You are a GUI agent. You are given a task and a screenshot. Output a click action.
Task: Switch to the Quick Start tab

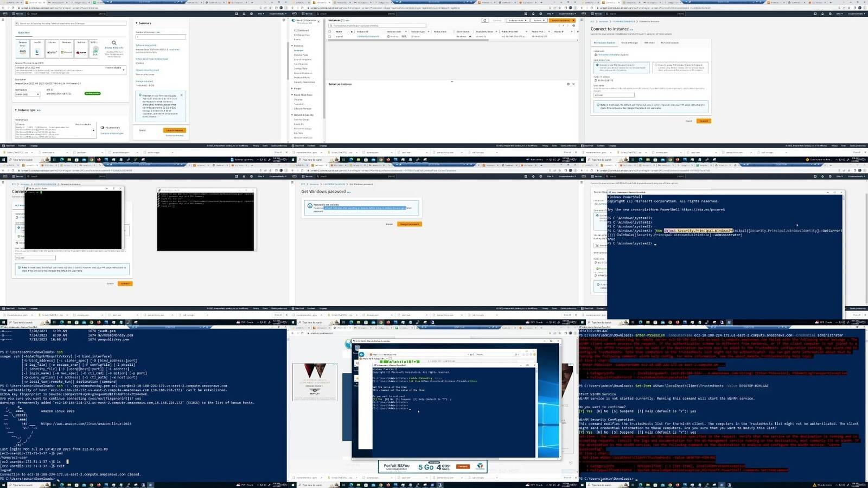click(24, 33)
